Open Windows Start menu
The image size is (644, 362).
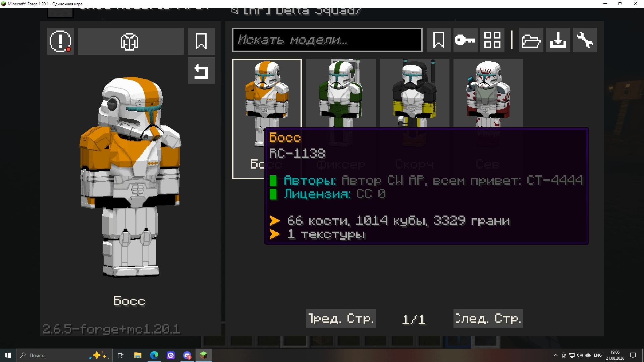[8, 355]
